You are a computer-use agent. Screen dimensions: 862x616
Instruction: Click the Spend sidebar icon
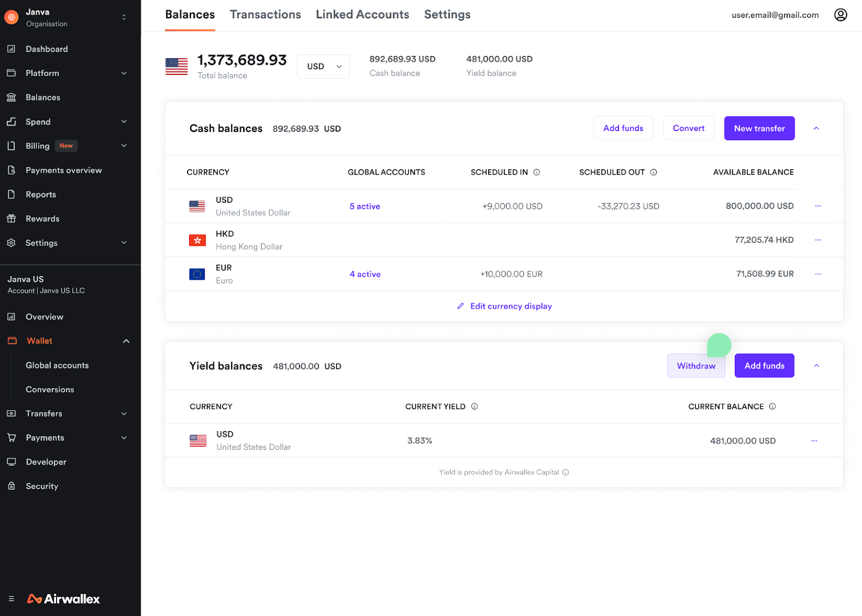tap(11, 122)
